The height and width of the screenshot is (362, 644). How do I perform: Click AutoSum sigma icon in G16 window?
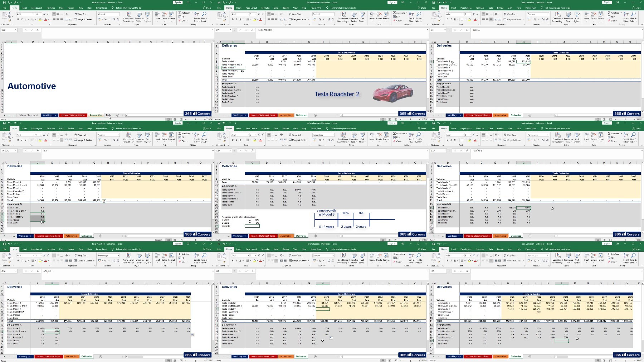[x=180, y=254]
